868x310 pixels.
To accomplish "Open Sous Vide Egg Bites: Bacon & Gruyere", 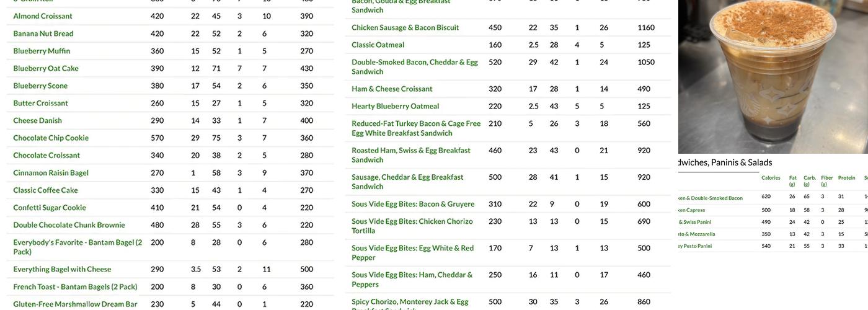I will coord(413,204).
